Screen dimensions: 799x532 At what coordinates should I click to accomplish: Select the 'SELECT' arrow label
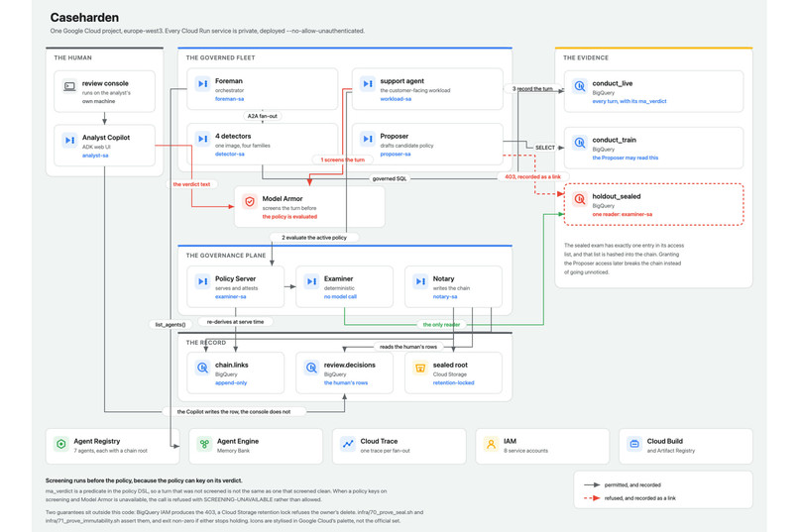(544, 148)
